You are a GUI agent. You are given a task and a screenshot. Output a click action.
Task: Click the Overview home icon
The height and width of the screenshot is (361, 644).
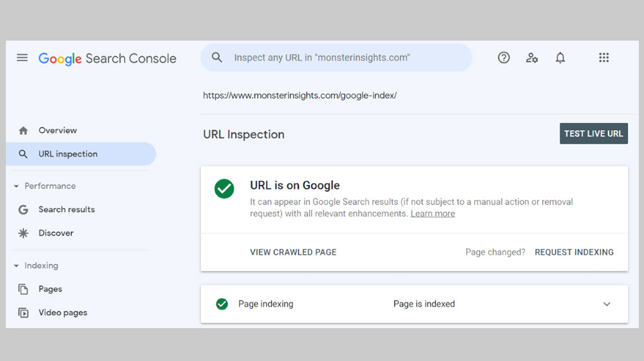(23, 130)
